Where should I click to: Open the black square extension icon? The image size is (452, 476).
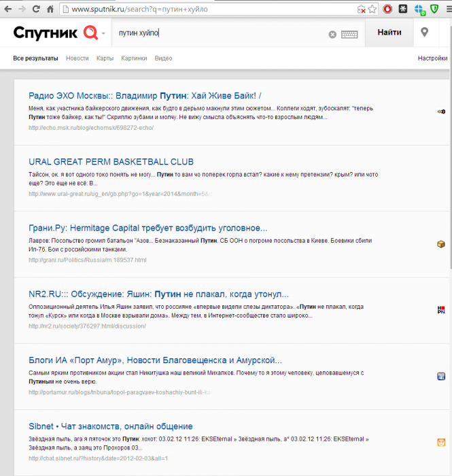click(403, 9)
